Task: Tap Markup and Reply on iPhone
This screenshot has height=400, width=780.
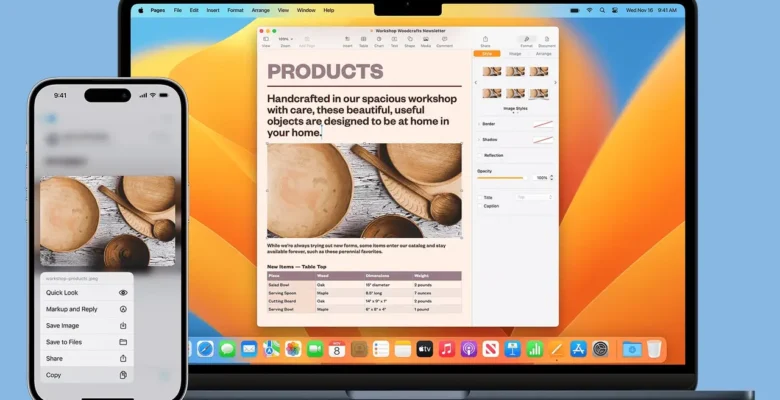Action: click(87, 309)
